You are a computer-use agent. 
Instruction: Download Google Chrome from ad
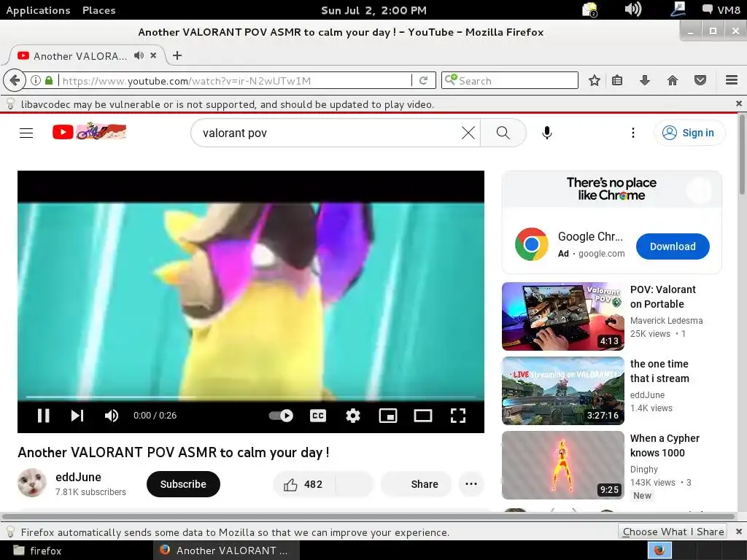point(673,246)
